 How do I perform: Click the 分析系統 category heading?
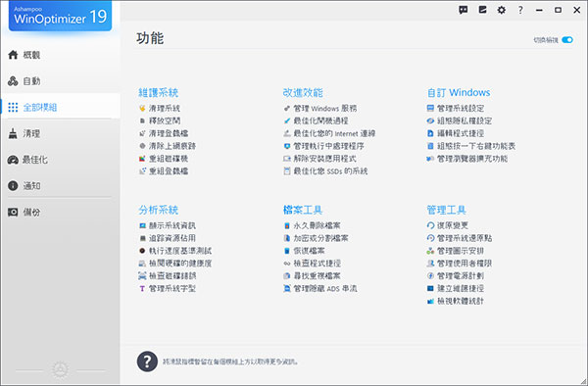[158, 210]
